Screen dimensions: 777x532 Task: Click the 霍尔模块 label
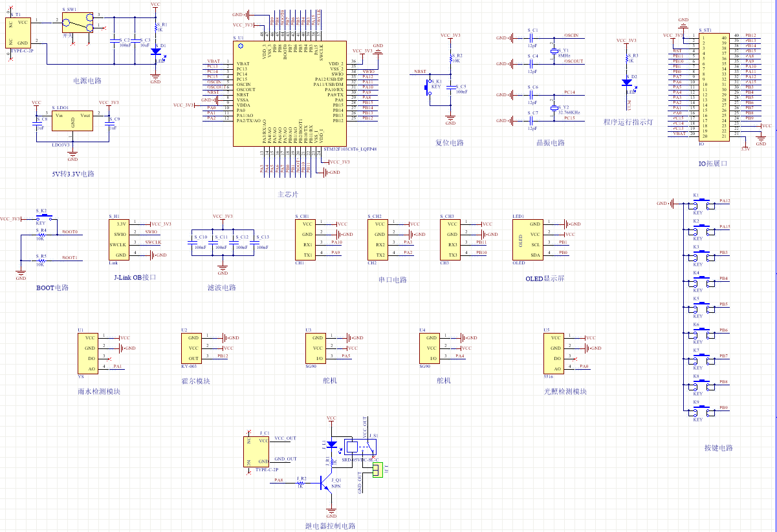pos(195,381)
